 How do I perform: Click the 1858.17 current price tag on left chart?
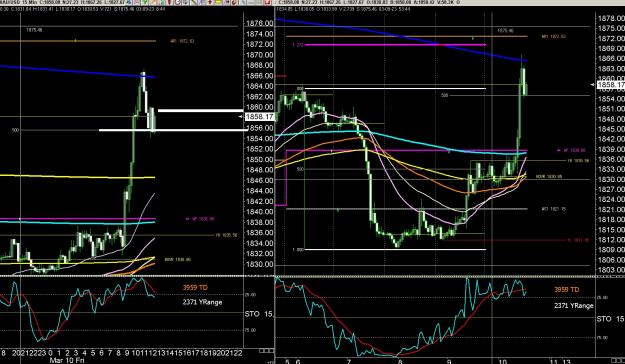[x=259, y=116]
